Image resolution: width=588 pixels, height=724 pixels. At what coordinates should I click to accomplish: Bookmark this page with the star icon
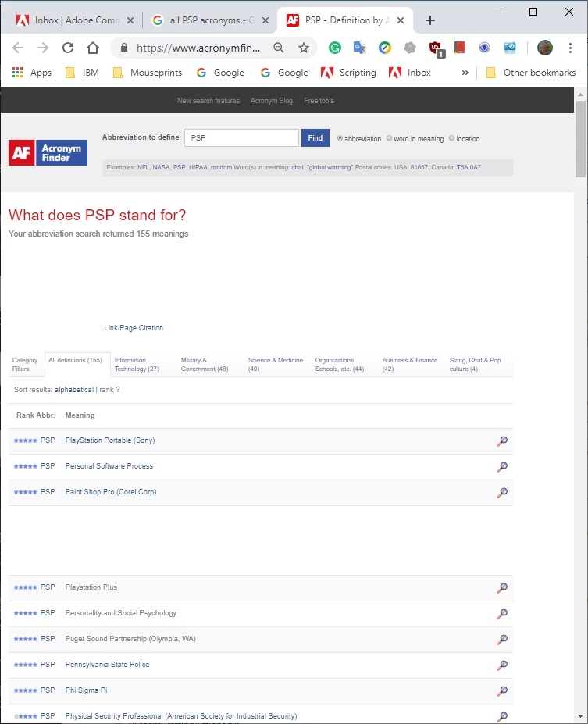point(304,48)
